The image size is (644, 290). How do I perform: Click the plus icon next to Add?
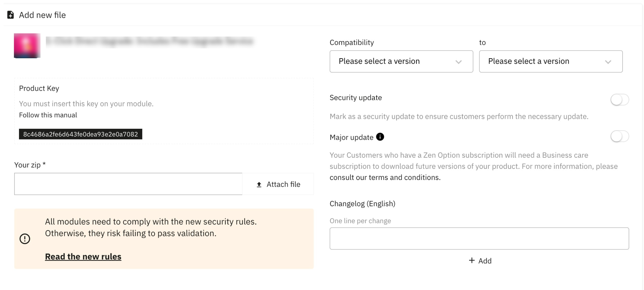tap(472, 260)
